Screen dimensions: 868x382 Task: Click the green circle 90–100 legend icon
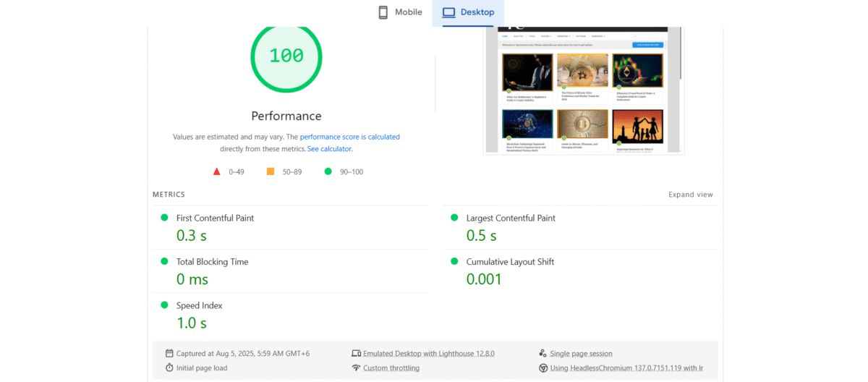point(328,171)
